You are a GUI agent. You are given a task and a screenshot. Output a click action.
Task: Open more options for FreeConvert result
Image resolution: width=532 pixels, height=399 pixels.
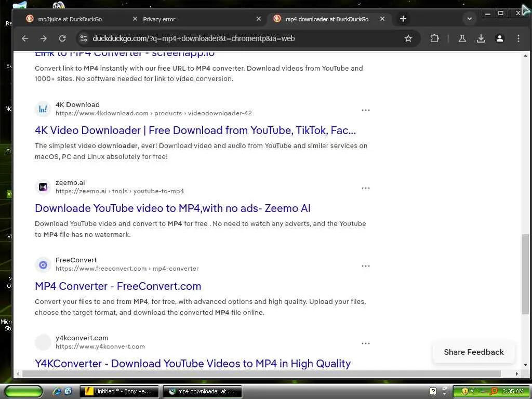pos(365,266)
